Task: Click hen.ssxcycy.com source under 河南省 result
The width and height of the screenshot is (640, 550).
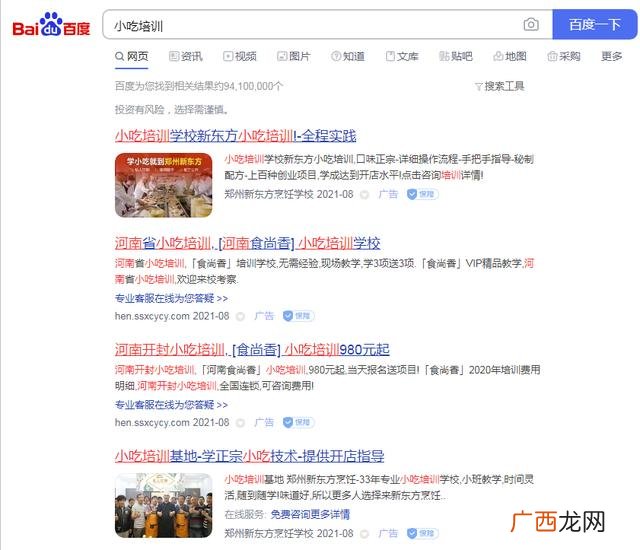Action: click(152, 316)
